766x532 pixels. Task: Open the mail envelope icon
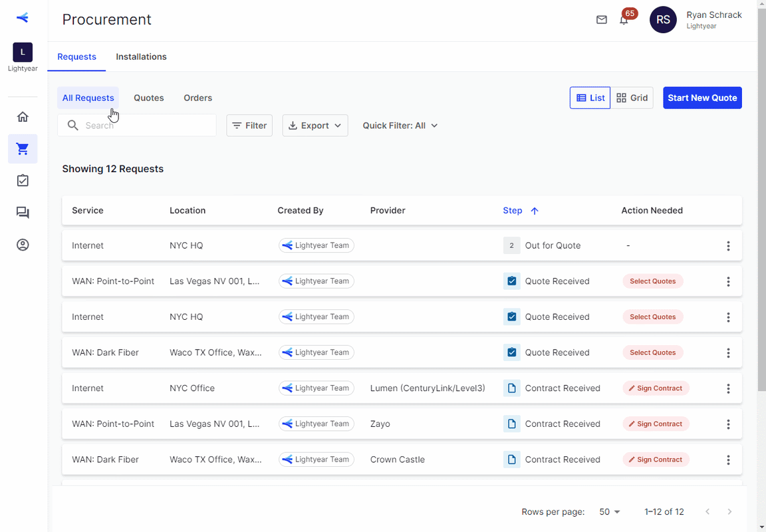tap(602, 19)
